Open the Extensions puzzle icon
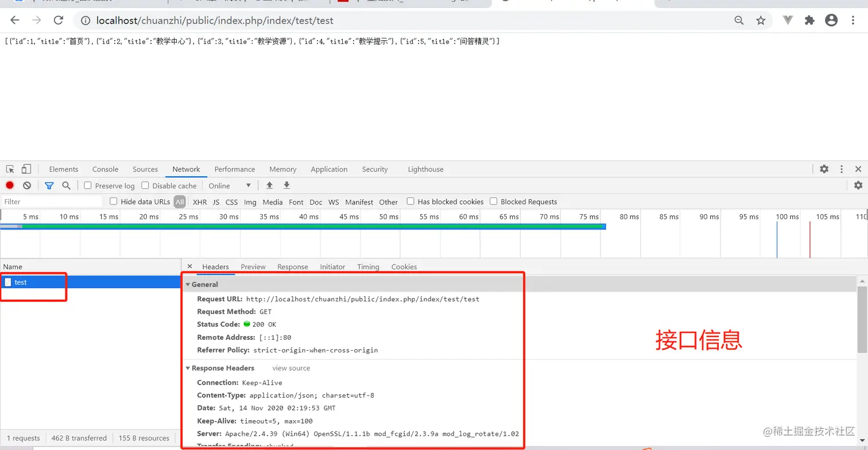 point(809,21)
